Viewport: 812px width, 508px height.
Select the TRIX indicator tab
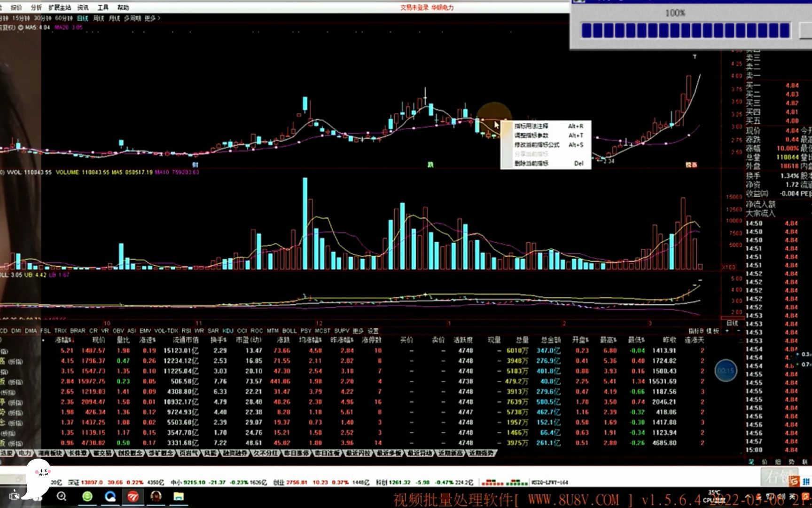pyautogui.click(x=60, y=331)
